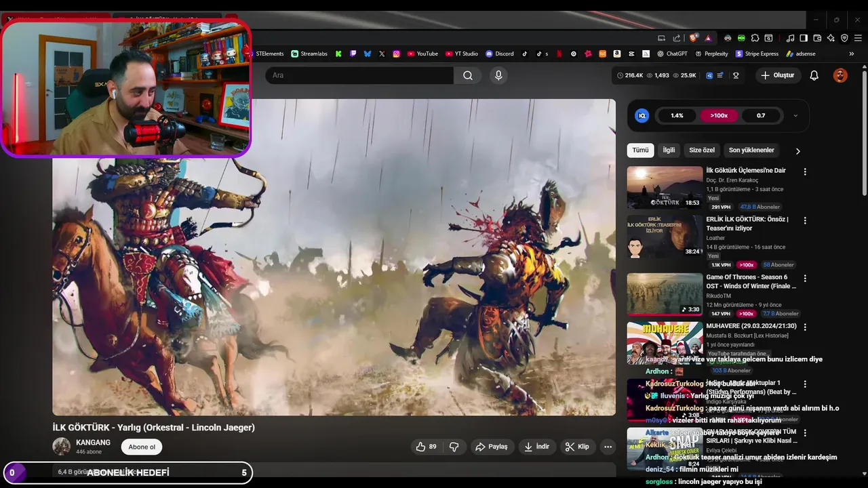Screen dimensions: 868x488
Task: Open the YT Studio bookmark
Action: pyautogui.click(x=462, y=54)
